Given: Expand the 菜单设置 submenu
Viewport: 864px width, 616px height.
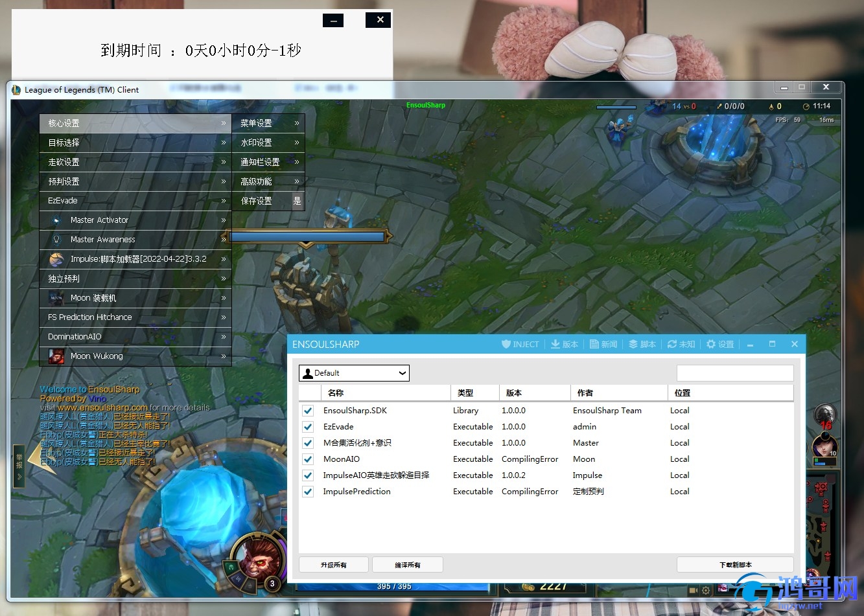Looking at the screenshot, I should click(268, 123).
